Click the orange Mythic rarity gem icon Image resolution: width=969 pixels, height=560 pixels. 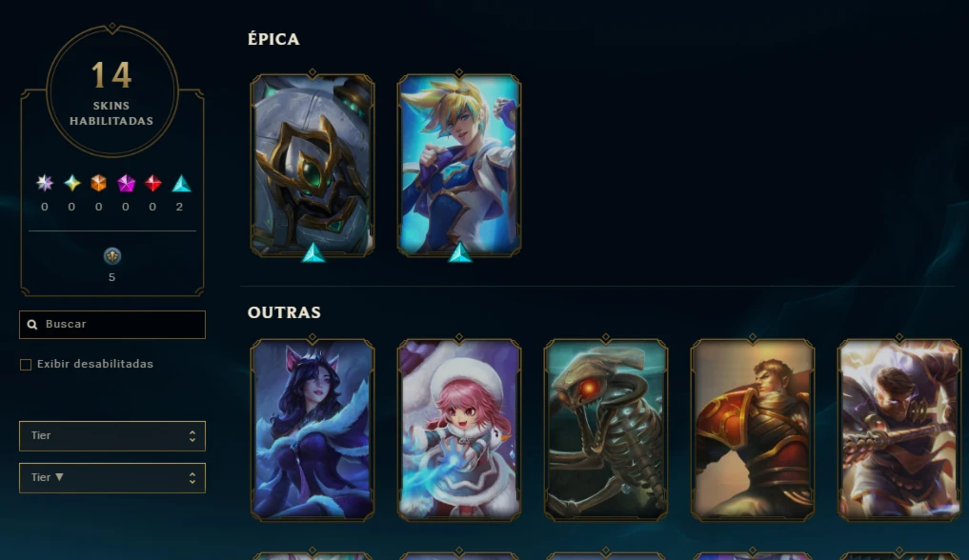click(99, 184)
